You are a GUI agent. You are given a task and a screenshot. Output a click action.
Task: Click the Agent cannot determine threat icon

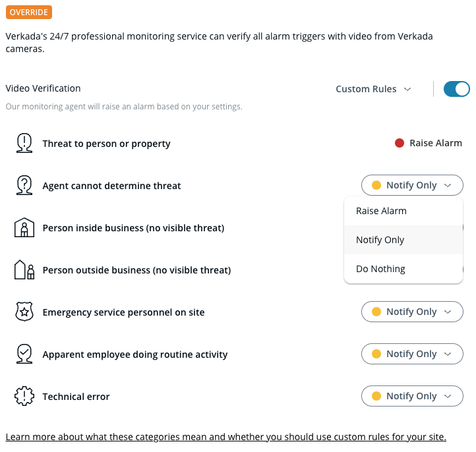[24, 185]
